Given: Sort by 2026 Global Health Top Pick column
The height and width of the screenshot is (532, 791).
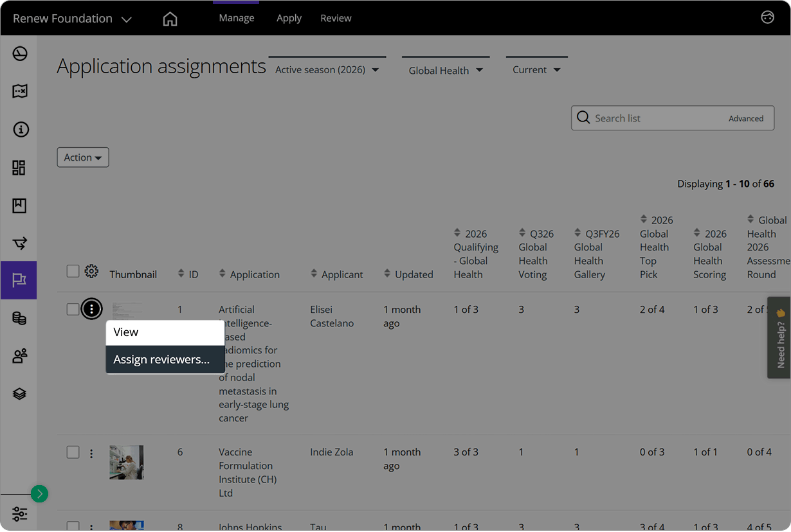Looking at the screenshot, I should pyautogui.click(x=643, y=219).
